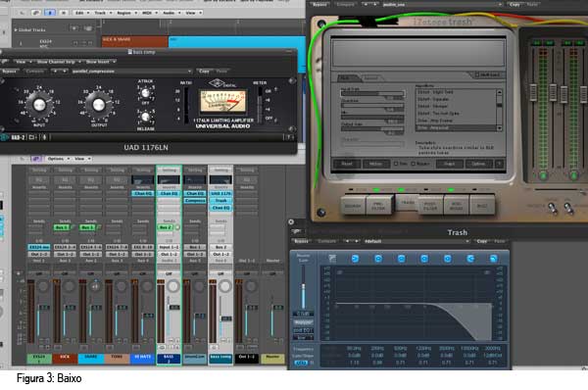Viewport: 588px width, 390px height.
Task: Expand the Global Tracks disclosure triangle
Action: pyautogui.click(x=16, y=29)
